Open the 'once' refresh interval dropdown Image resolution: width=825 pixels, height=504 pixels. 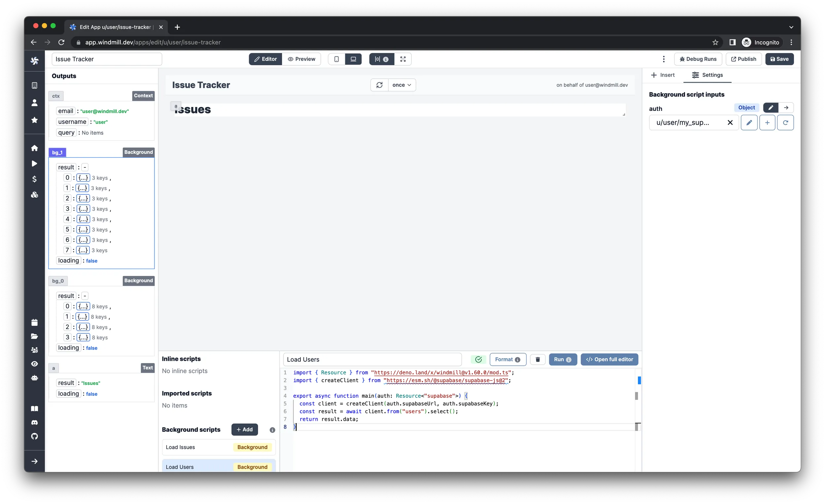tap(402, 85)
